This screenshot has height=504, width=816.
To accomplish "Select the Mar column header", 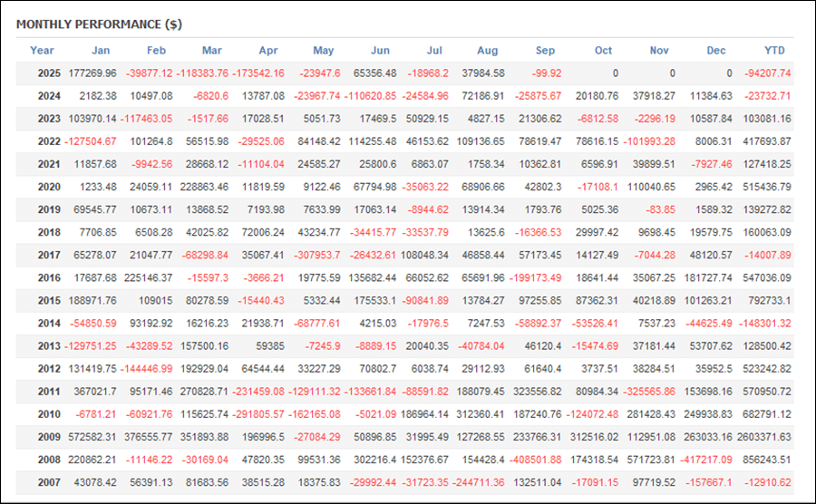I will pyautogui.click(x=212, y=51).
